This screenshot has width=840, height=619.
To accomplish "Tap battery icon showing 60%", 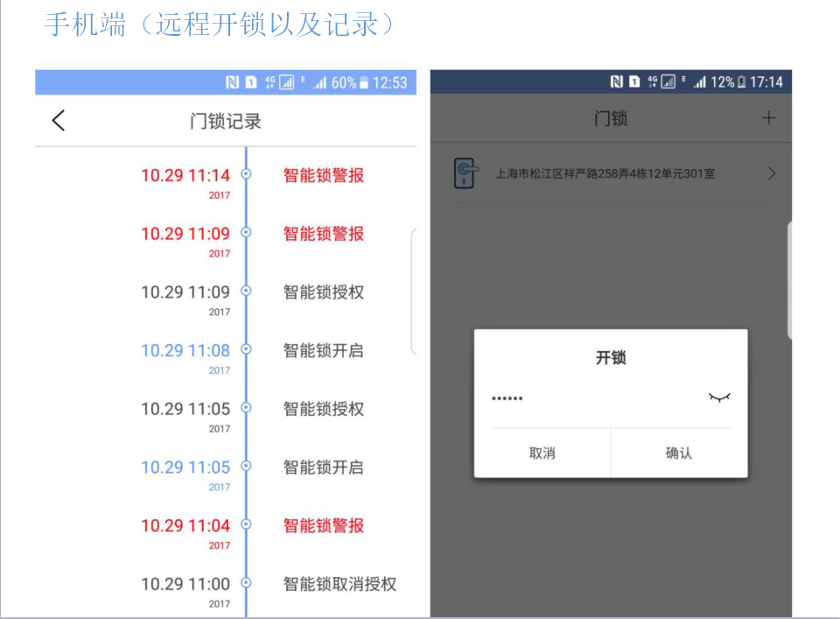I will click(364, 82).
